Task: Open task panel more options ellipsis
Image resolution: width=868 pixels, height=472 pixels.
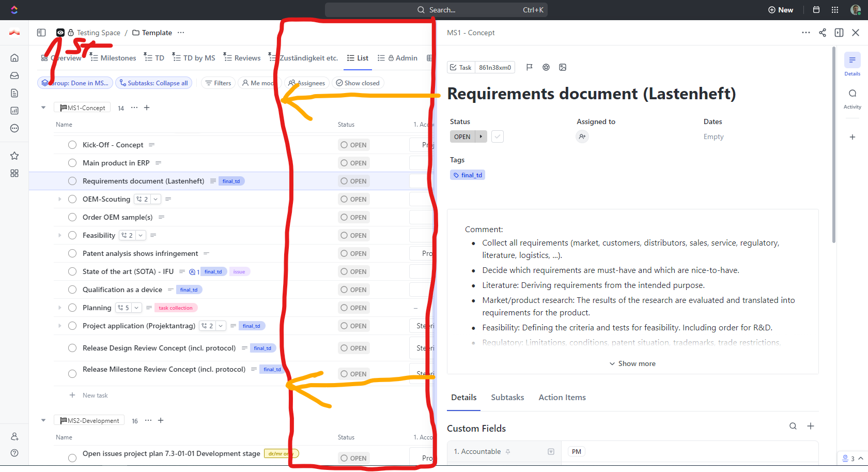Action: pos(806,33)
